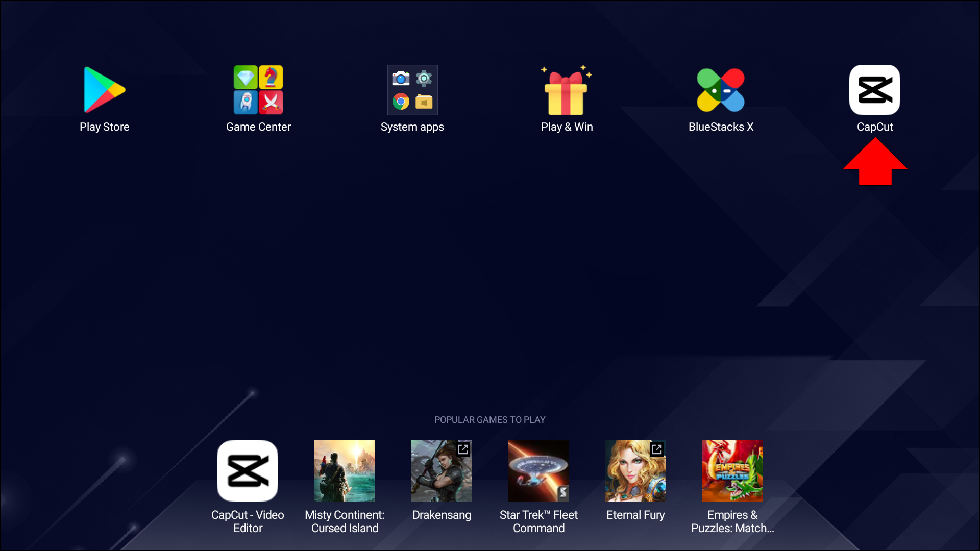Click the red arrow below CapCut
Image resolution: width=980 pixels, height=551 pixels.
875,163
